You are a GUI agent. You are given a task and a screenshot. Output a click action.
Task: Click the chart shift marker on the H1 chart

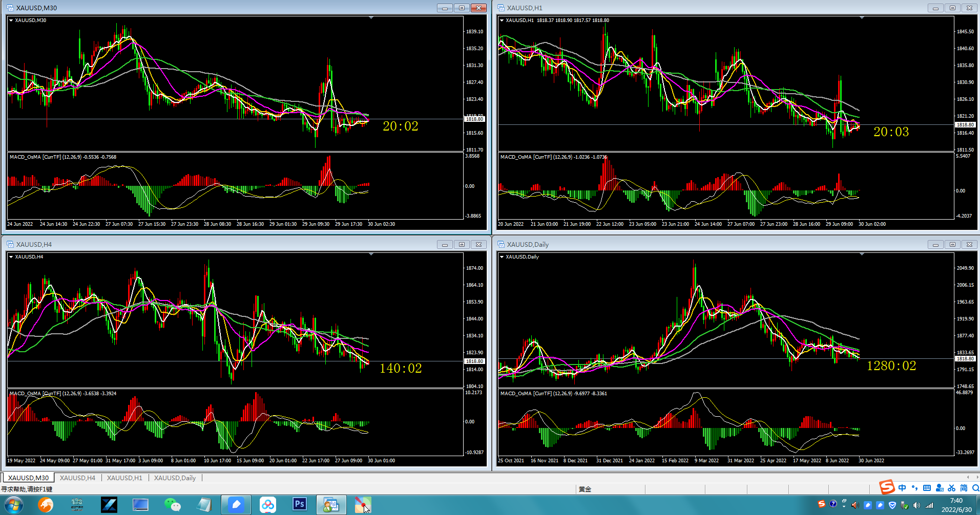point(862,18)
